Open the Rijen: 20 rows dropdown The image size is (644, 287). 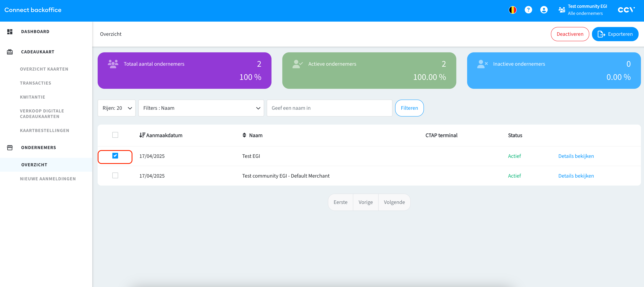[117, 108]
